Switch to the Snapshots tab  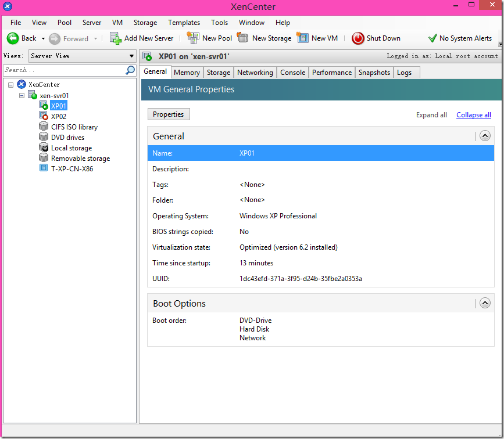374,73
